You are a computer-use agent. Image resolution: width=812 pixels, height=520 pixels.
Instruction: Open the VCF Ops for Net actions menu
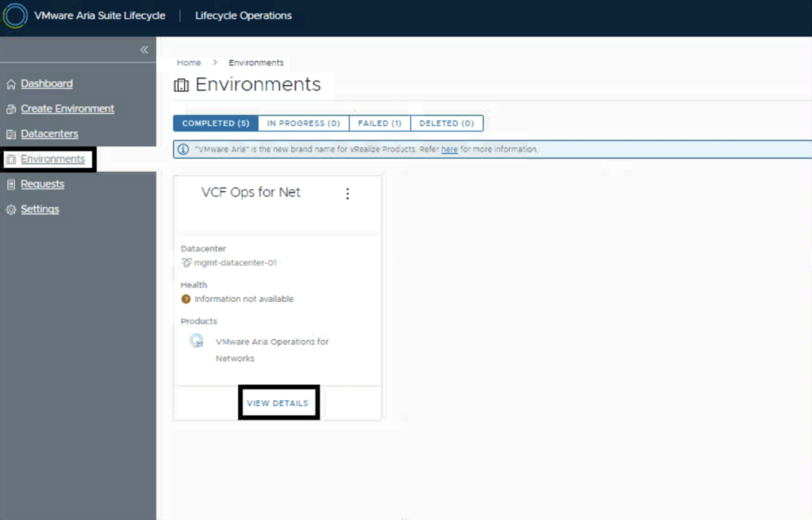(x=347, y=193)
